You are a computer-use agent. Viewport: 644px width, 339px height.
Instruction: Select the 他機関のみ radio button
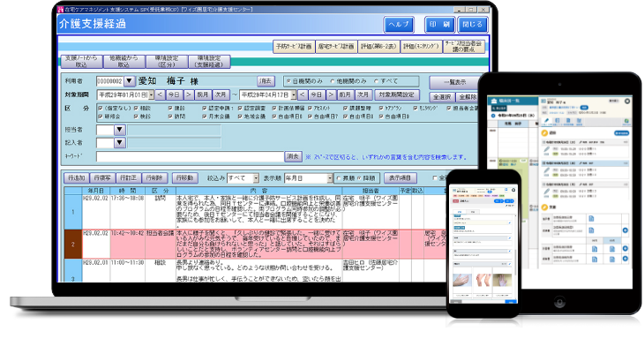coord(333,81)
